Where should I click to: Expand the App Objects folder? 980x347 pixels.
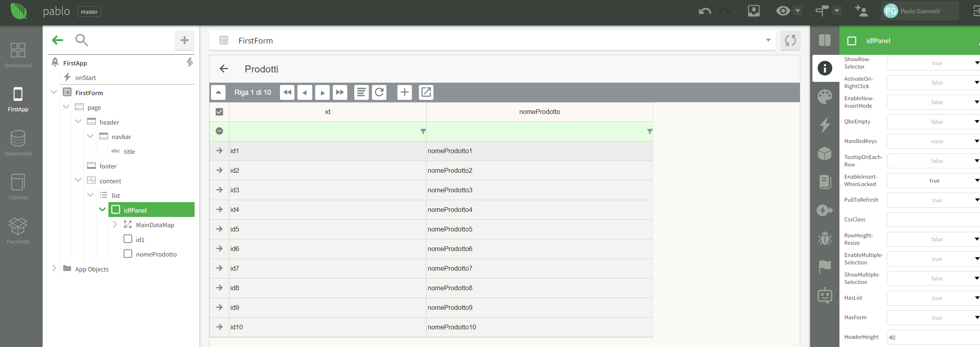(54, 269)
